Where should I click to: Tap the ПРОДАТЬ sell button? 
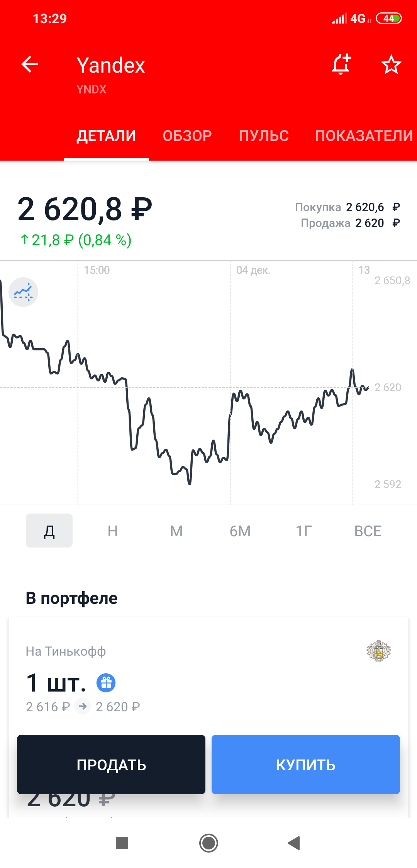[111, 765]
